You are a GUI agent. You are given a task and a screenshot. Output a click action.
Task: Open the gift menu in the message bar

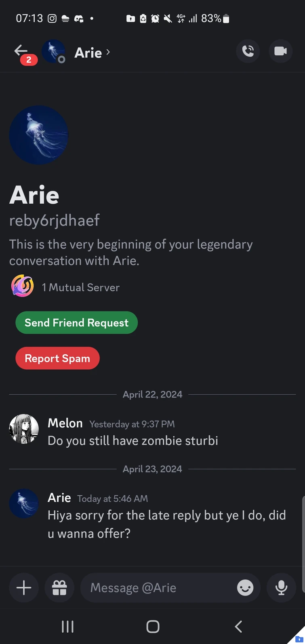[x=59, y=587]
